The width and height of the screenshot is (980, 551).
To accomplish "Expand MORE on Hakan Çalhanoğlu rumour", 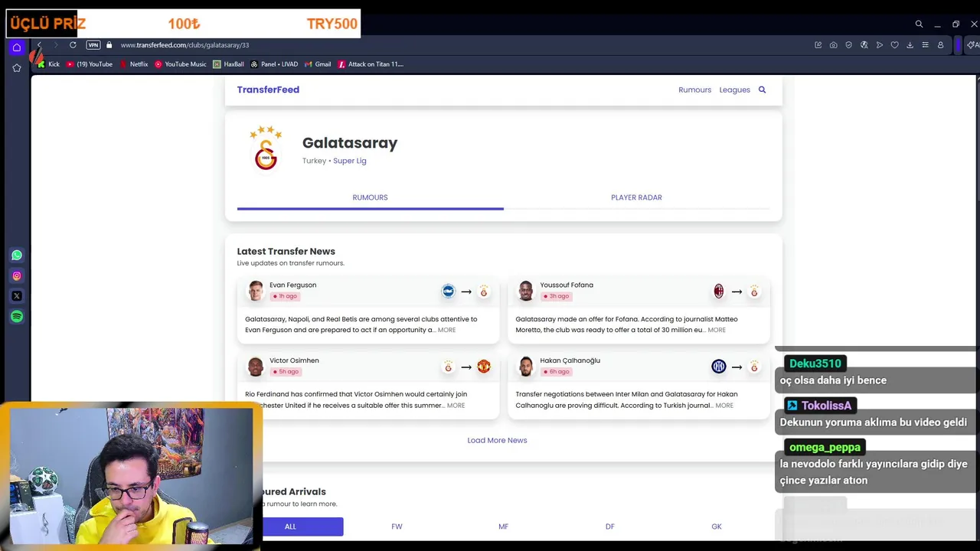I will (x=724, y=406).
